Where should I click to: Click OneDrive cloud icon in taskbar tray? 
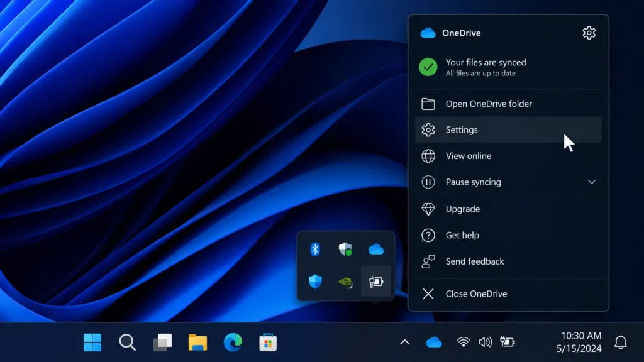(434, 343)
